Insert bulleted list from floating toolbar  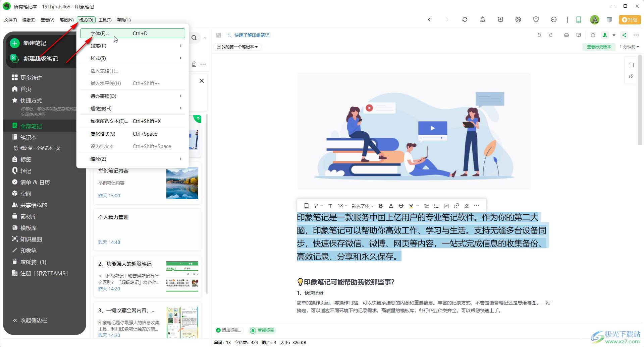coord(436,206)
